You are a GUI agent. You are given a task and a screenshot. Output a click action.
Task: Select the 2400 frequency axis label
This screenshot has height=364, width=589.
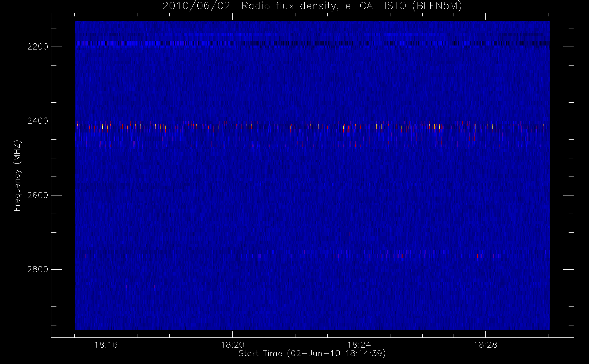click(x=37, y=121)
